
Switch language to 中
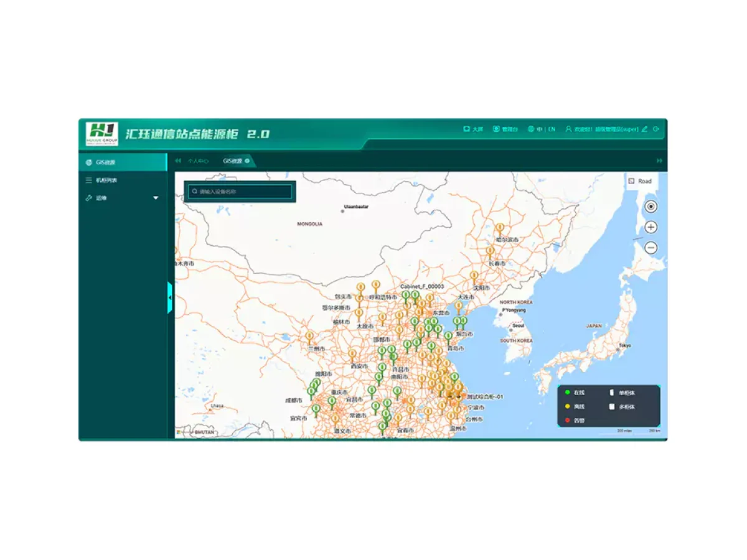tap(538, 129)
